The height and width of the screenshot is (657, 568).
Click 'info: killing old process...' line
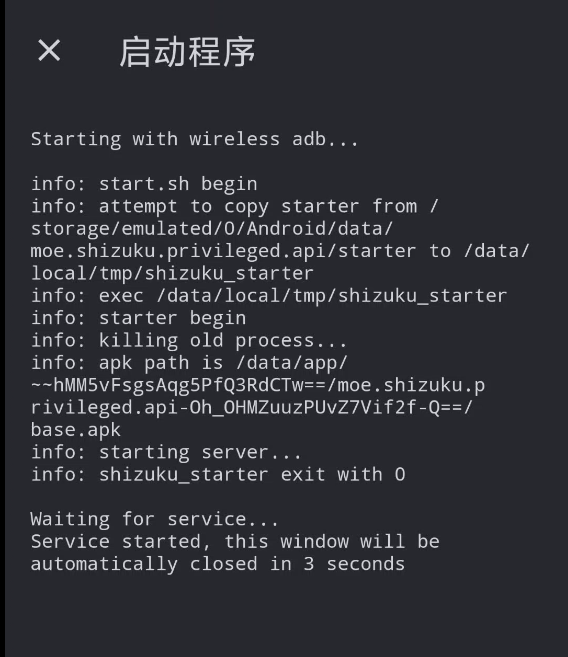click(189, 341)
